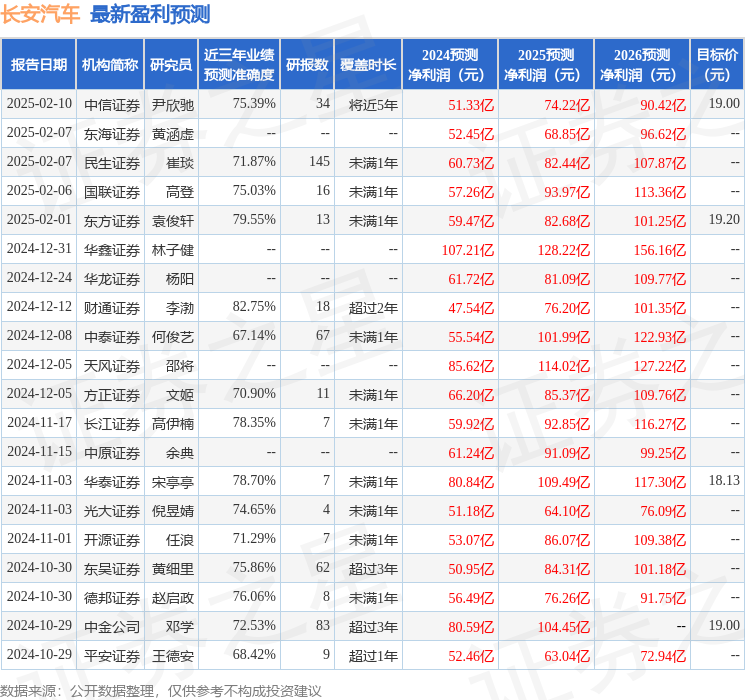Click the 机构简称 column header
The width and height of the screenshot is (745, 700).
coord(110,65)
